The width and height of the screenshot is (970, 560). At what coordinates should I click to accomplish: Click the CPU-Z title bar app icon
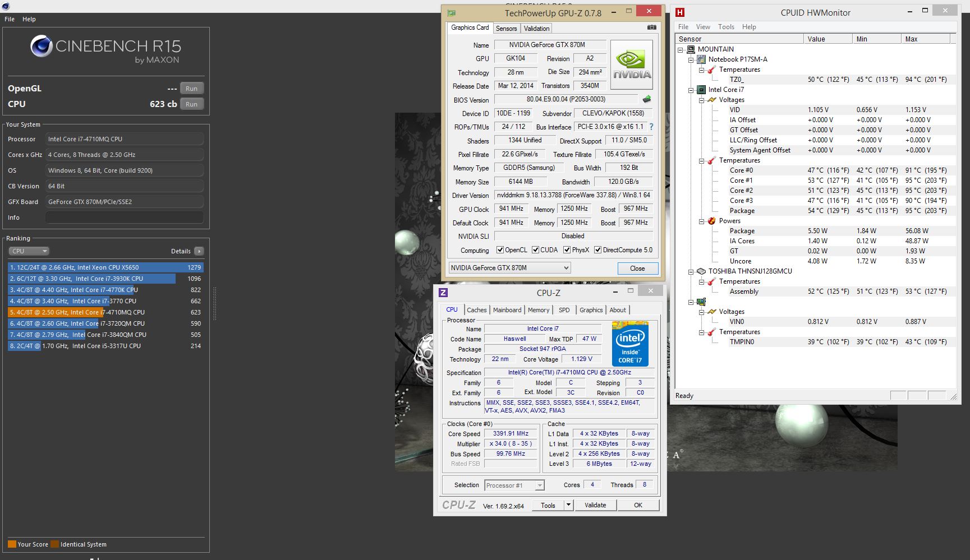pos(443,292)
